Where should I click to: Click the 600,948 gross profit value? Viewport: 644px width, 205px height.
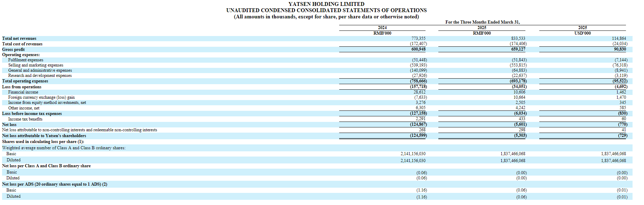(418, 49)
